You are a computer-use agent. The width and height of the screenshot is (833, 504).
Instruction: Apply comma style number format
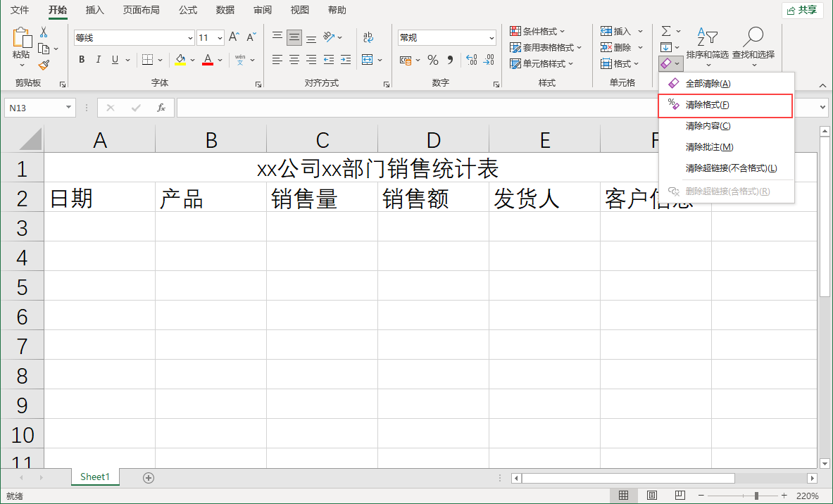[x=451, y=60]
